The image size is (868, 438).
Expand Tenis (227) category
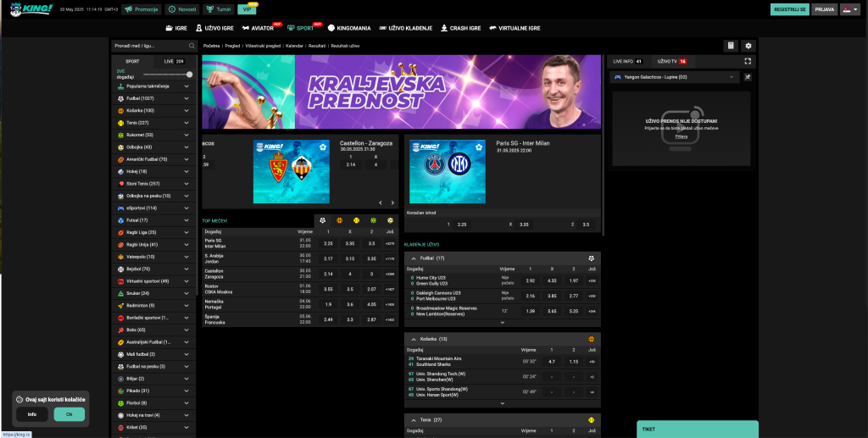(x=186, y=123)
